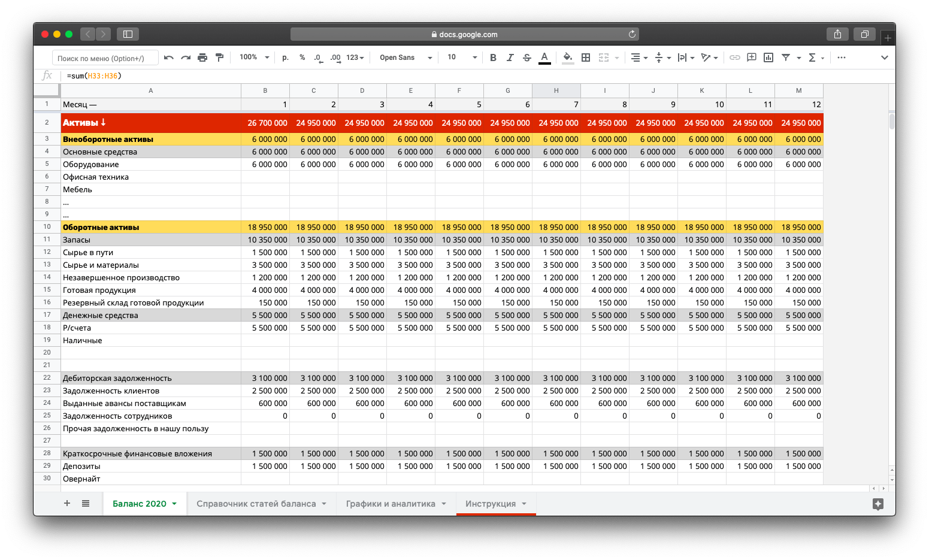Click the print icon
The width and height of the screenshot is (929, 560).
pos(202,57)
